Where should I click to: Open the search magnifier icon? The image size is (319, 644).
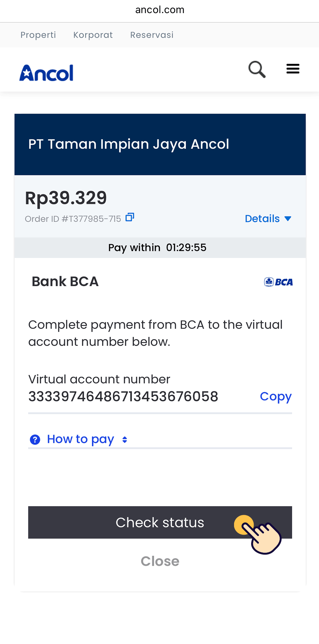tap(257, 69)
